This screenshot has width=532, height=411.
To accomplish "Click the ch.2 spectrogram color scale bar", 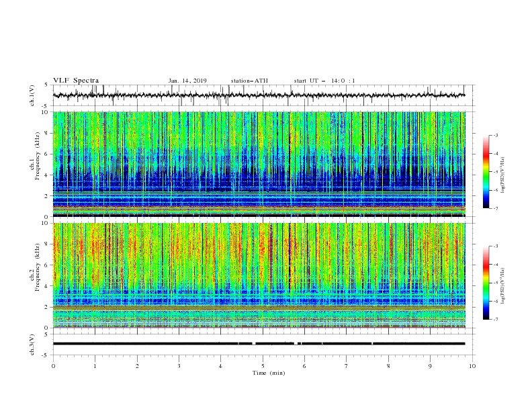I will (486, 283).
